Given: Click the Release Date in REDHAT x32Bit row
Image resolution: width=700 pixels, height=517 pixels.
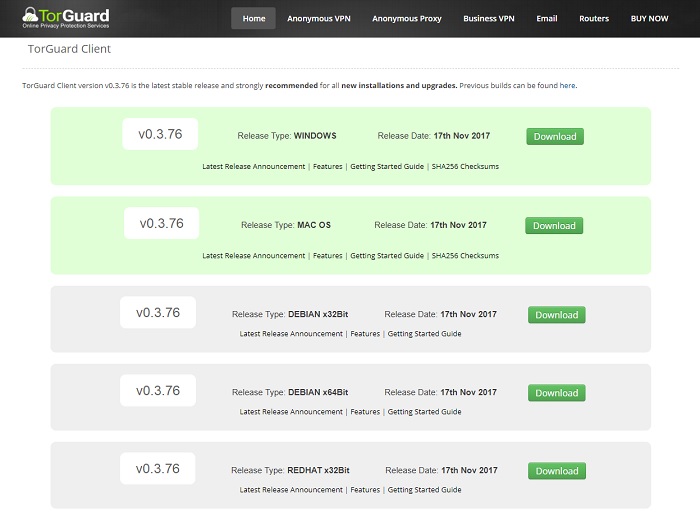Looking at the screenshot, I should pos(441,471).
